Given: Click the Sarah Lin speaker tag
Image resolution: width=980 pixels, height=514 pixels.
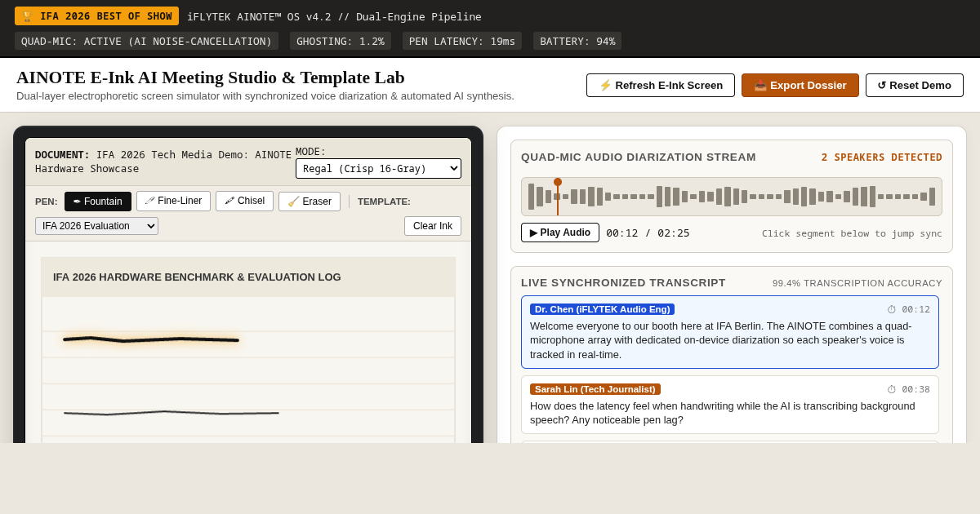Looking at the screenshot, I should (595, 389).
